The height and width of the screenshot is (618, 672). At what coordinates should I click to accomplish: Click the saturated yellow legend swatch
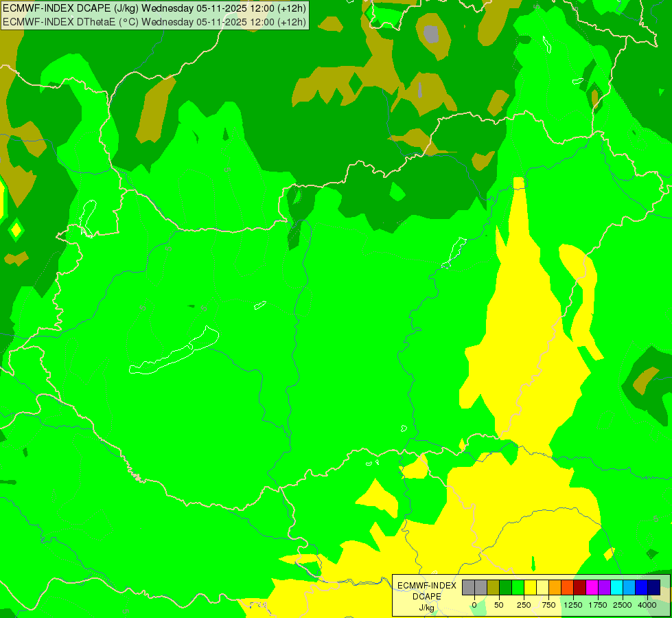530,588
